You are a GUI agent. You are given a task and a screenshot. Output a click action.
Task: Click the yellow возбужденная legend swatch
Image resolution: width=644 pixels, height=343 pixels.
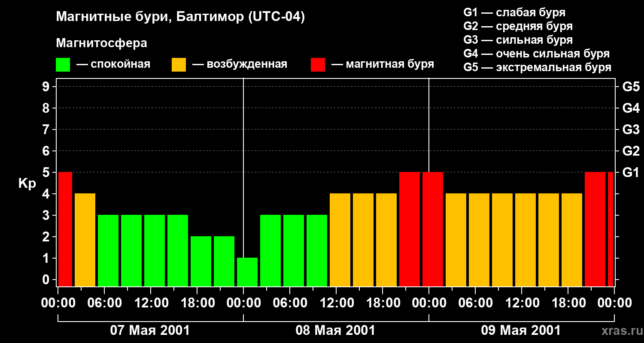click(x=179, y=65)
